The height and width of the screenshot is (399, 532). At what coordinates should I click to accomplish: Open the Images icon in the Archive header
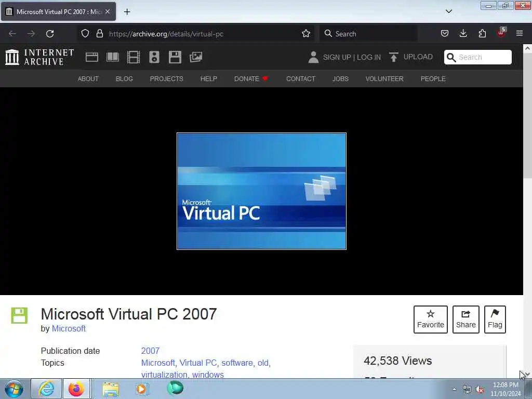[x=196, y=57]
